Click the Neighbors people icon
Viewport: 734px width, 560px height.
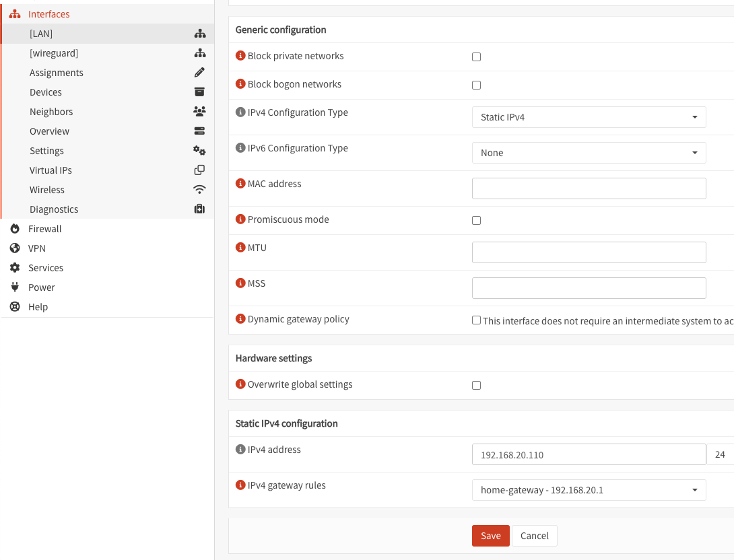(199, 112)
